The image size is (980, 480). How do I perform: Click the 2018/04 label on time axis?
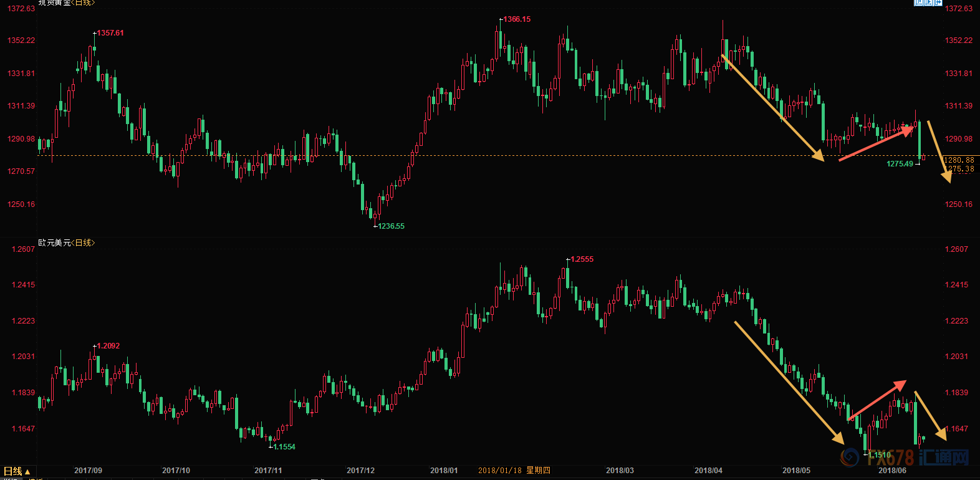[x=708, y=471]
